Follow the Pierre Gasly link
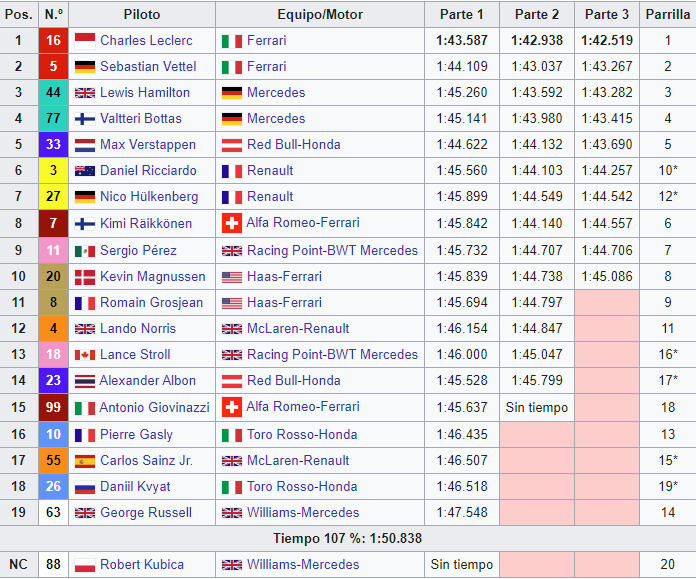 (x=136, y=434)
